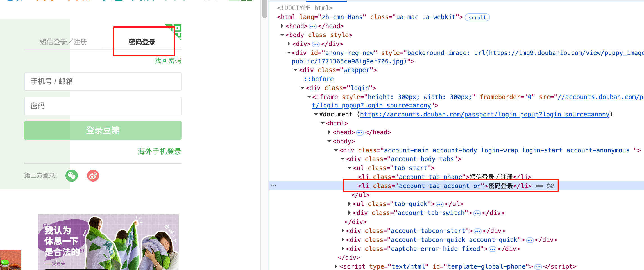The height and width of the screenshot is (270, 644).
Task: Open WeChat third-party login
Action: pyautogui.click(x=72, y=176)
